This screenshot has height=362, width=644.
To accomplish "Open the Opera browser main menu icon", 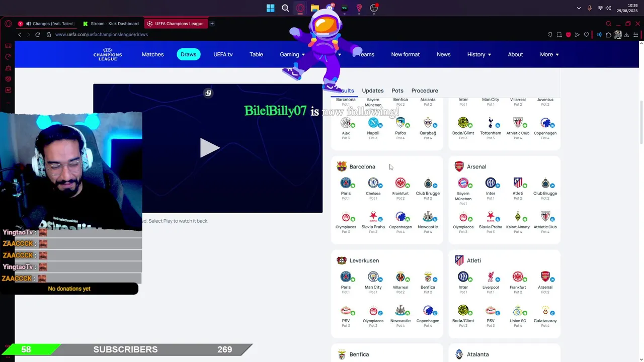I will pos(8,24).
